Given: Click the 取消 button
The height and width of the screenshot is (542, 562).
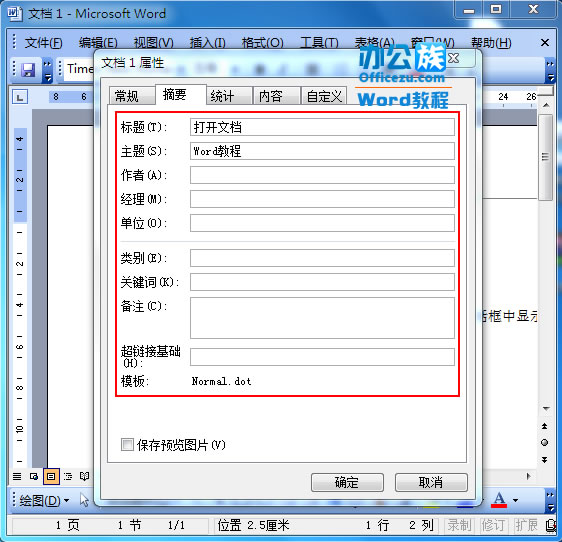Looking at the screenshot, I should 431,482.
